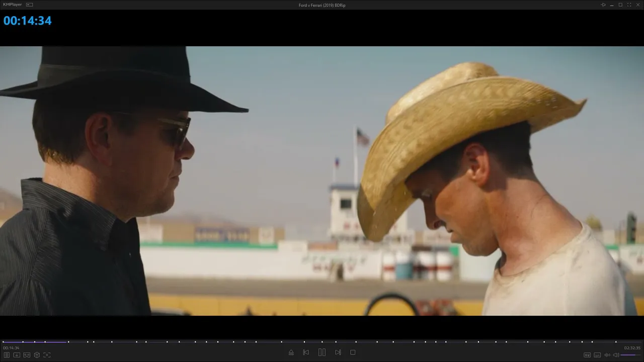Screen dimensions: 644x362
Task: Click the Ford v Ferrari title text
Action: [322, 5]
